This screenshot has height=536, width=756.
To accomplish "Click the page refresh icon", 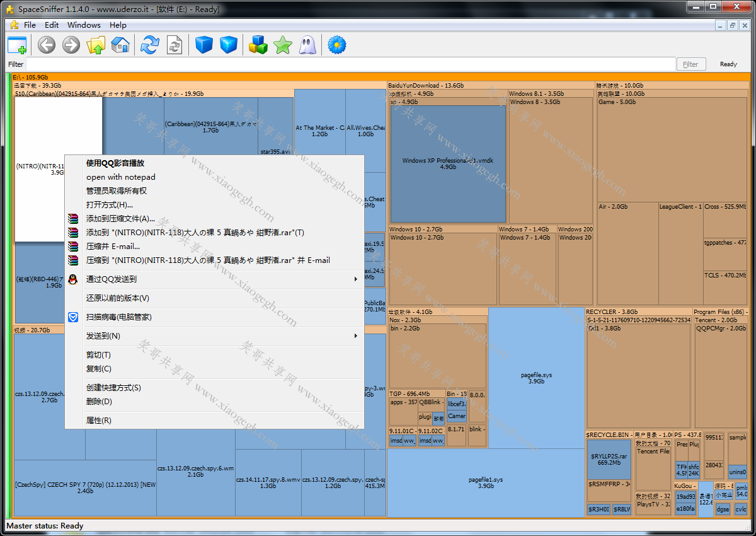I will pos(175,45).
